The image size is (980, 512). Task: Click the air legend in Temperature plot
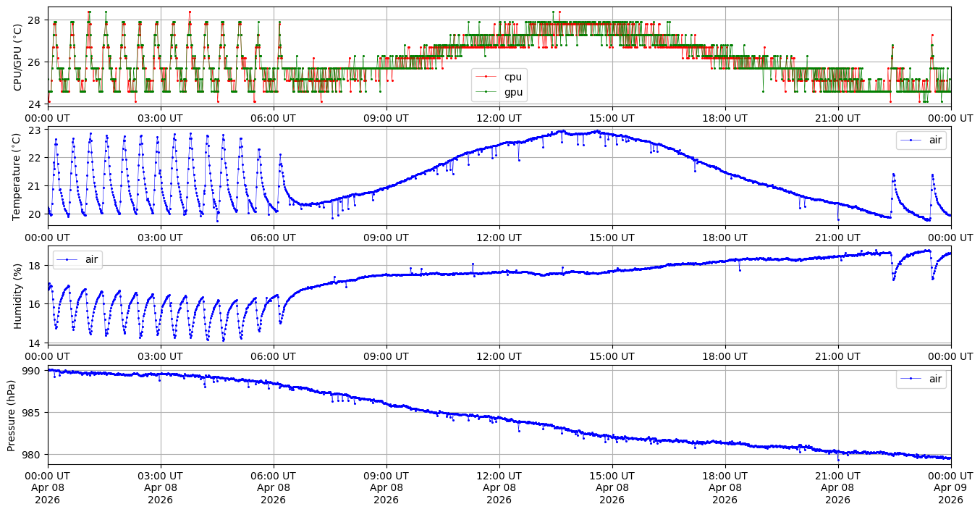click(x=921, y=140)
